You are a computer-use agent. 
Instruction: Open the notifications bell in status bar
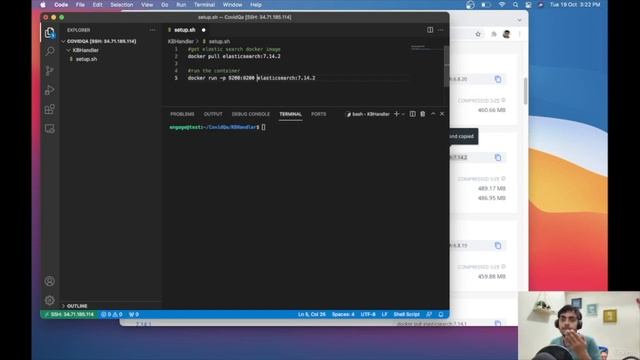pos(441,314)
